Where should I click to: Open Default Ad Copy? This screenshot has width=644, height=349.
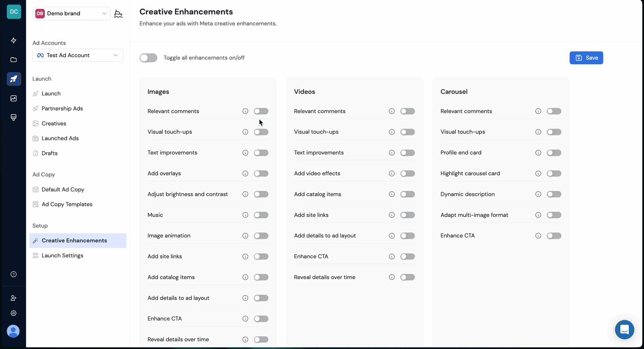point(63,189)
